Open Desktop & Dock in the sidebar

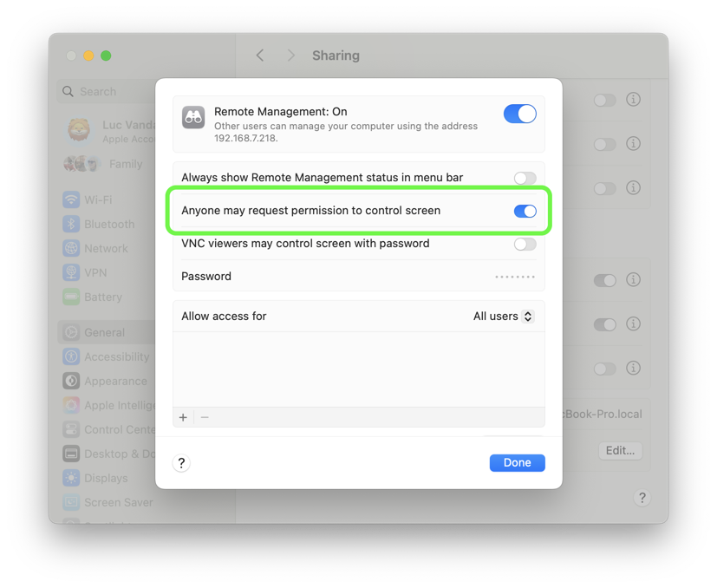(x=109, y=454)
